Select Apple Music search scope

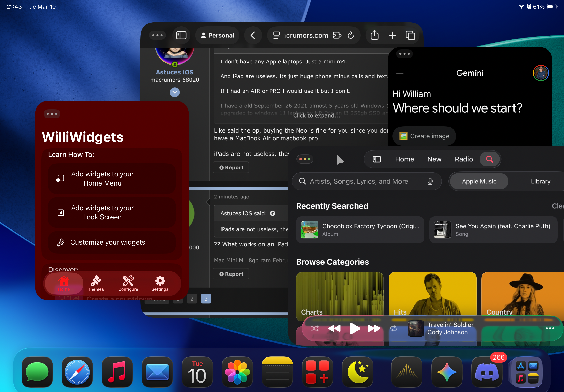tap(479, 181)
